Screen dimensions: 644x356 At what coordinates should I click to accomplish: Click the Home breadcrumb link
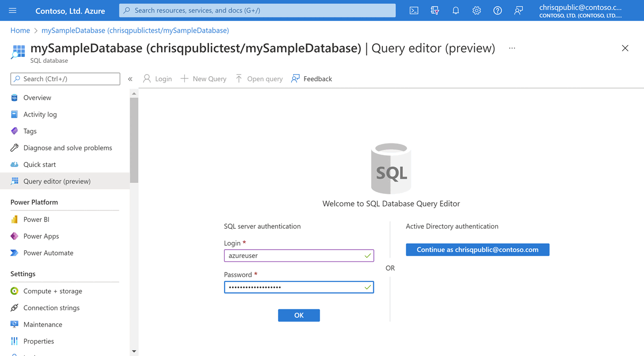pyautogui.click(x=20, y=31)
